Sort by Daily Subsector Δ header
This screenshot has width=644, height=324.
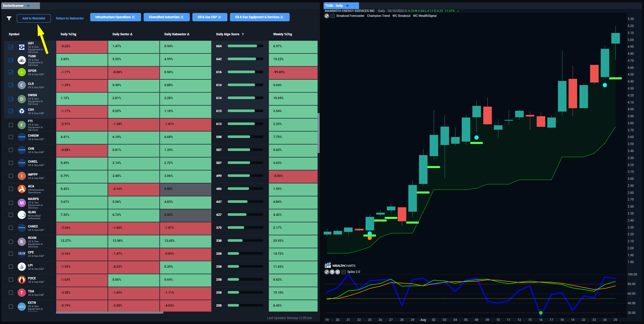(177, 34)
